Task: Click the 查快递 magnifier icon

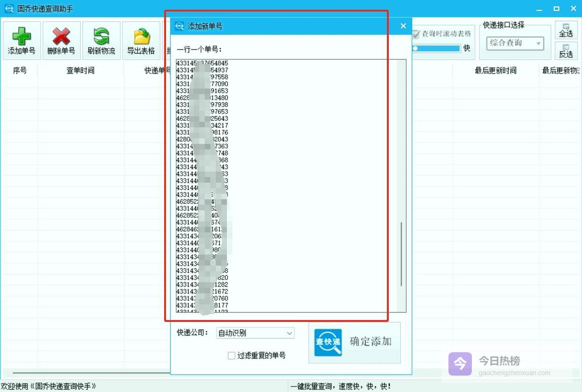Action: pos(328,342)
